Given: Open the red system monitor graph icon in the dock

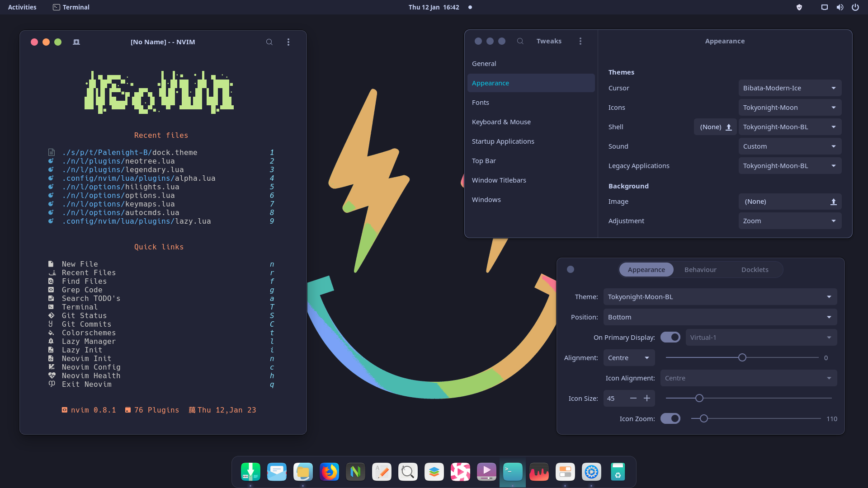Looking at the screenshot, I should coord(539,472).
